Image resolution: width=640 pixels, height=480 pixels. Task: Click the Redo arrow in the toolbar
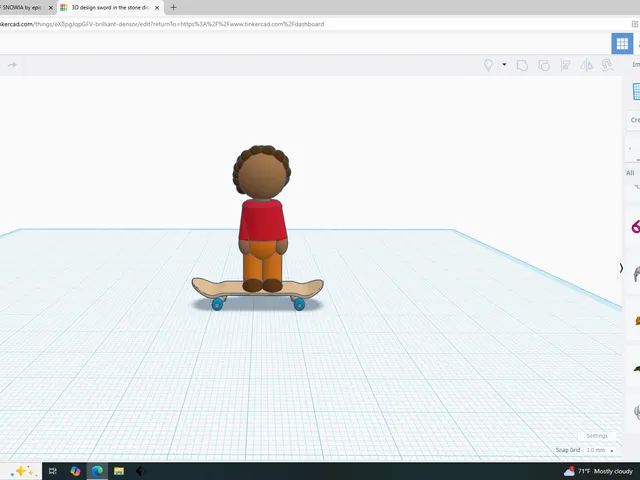[12, 65]
